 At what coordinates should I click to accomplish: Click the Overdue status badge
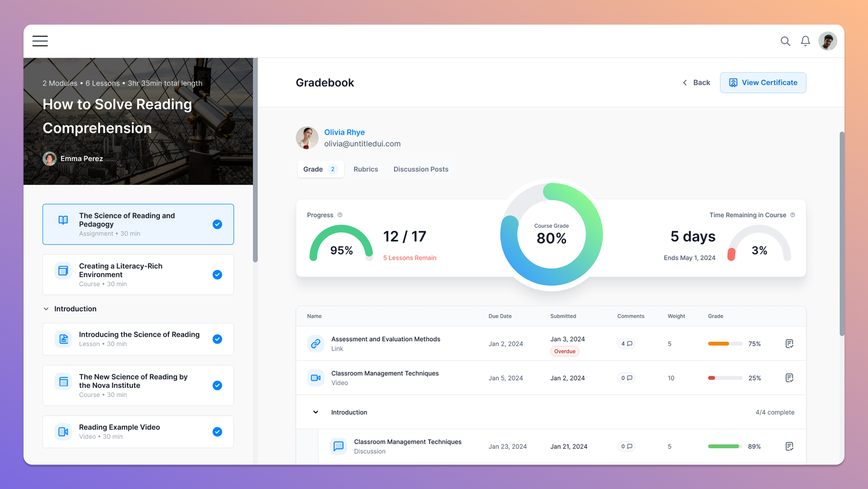point(565,351)
